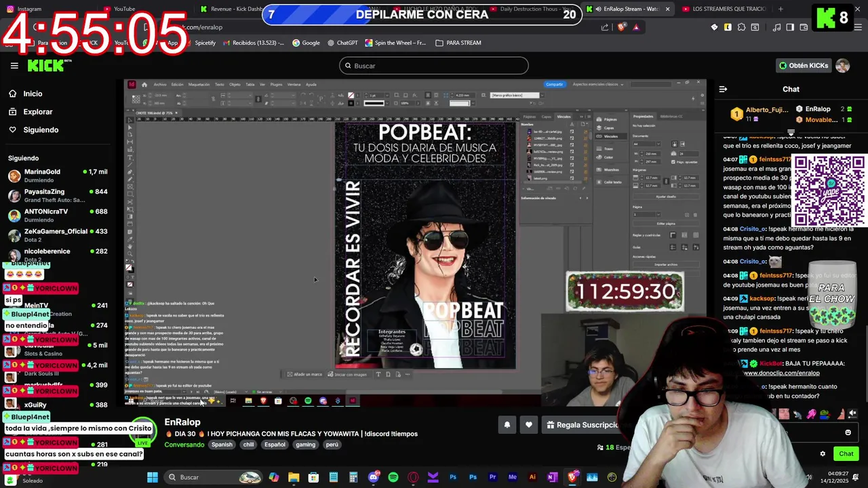Image resolution: width=868 pixels, height=488 pixels.
Task: Open Explorar in Kick sidebar
Action: pos(37,112)
